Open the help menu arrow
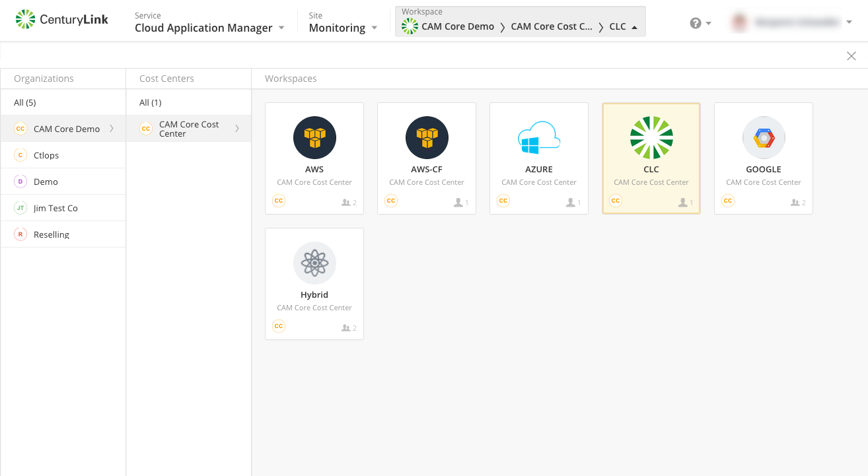 tap(709, 23)
